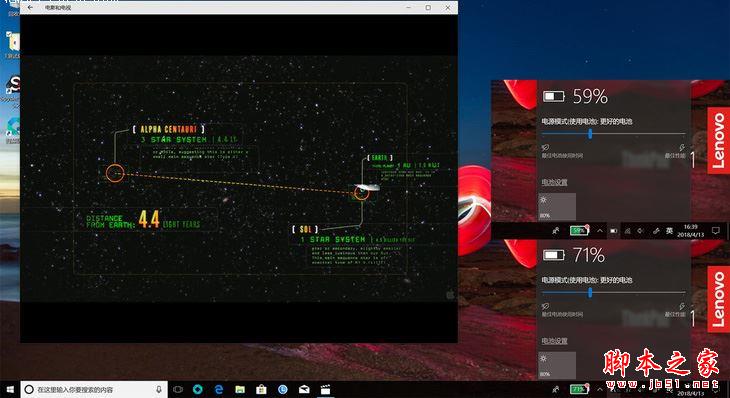Open battery settings link in 71% flyout
The image size is (730, 398).
[554, 341]
